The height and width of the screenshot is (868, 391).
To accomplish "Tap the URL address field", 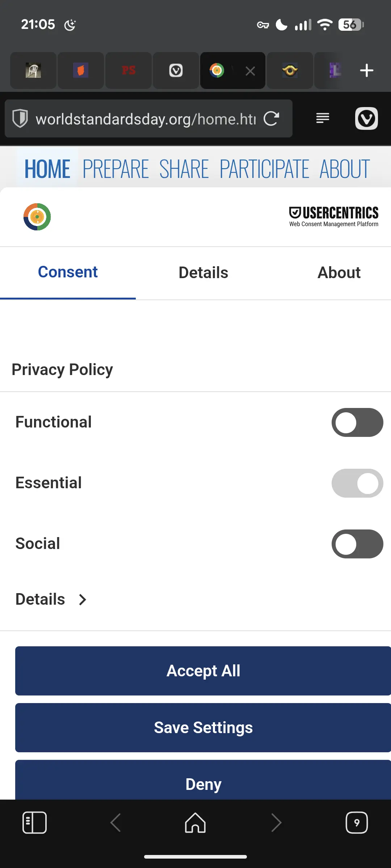I will (x=145, y=119).
